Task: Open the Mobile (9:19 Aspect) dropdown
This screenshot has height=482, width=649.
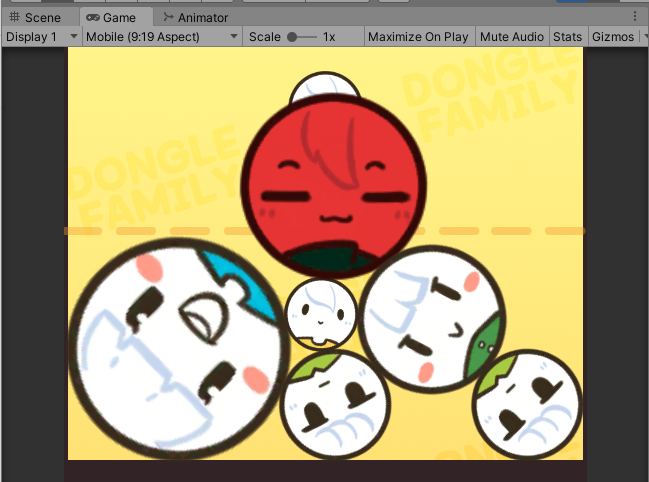Action: click(x=162, y=37)
